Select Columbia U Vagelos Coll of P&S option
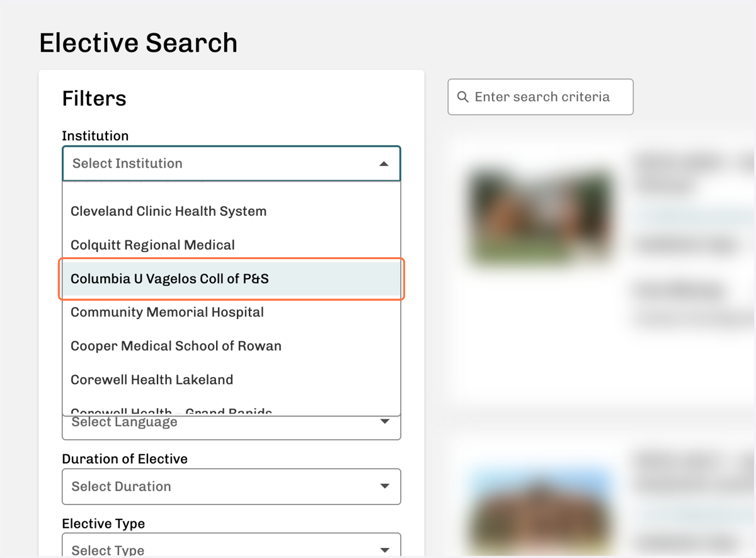This screenshot has width=756, height=558. click(231, 279)
